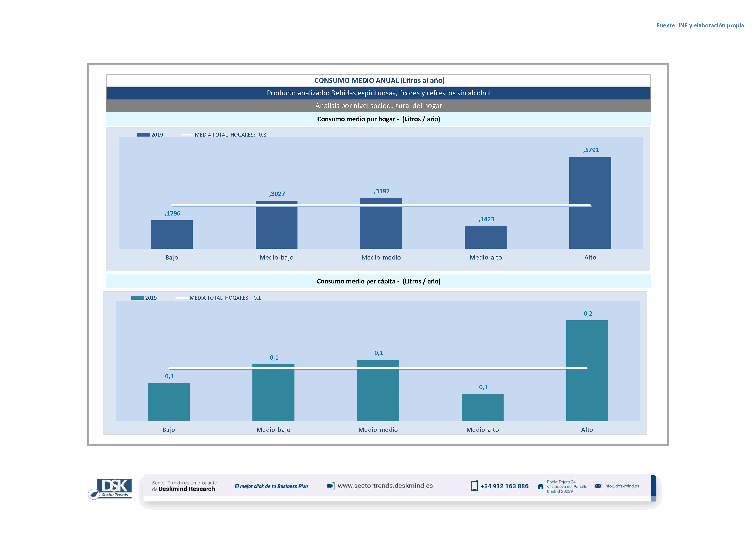This screenshot has width=756, height=535.
Task: Open the www.sectortrends.deskmind.es link
Action: [385, 486]
